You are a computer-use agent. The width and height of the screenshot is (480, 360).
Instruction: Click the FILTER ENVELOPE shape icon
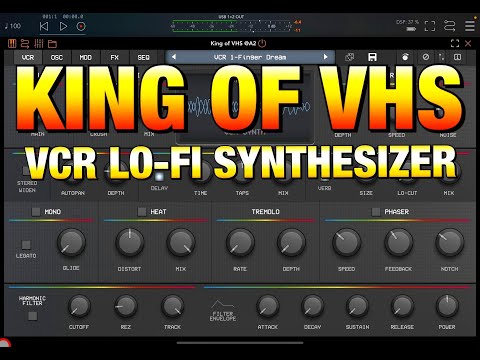coord(223,304)
